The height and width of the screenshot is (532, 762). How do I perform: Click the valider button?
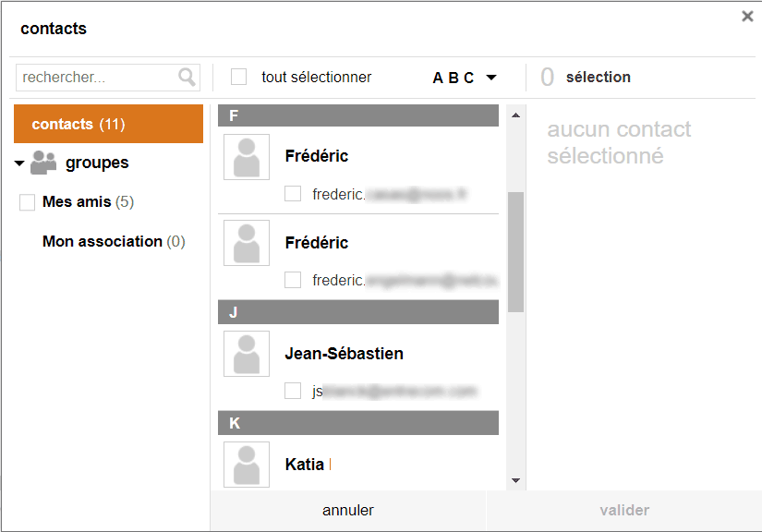coord(624,510)
